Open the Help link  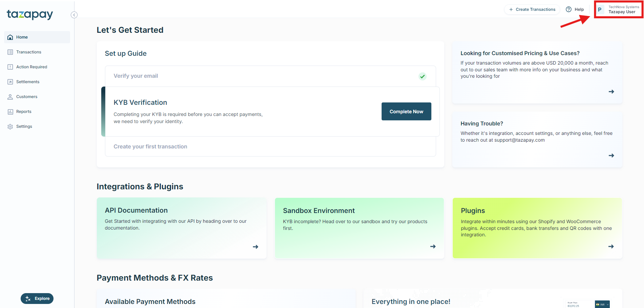[x=575, y=9]
